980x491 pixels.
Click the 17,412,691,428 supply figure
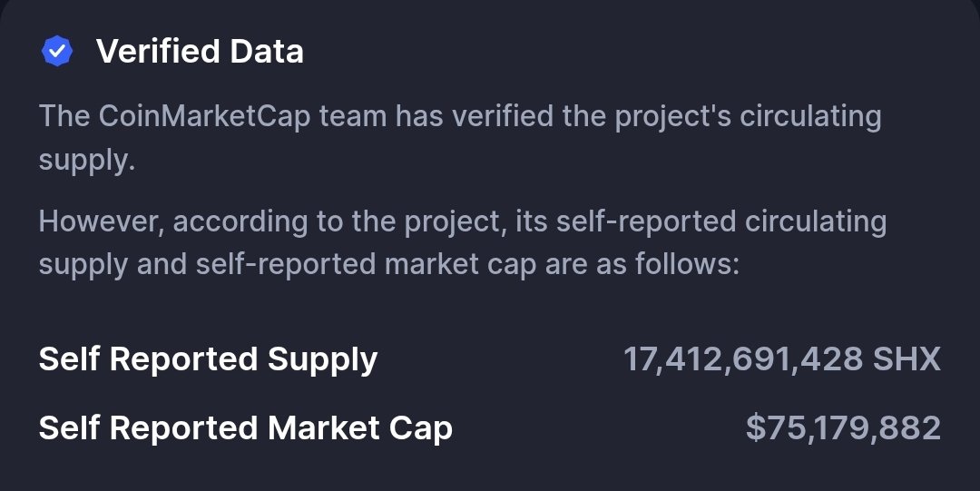[742, 359]
